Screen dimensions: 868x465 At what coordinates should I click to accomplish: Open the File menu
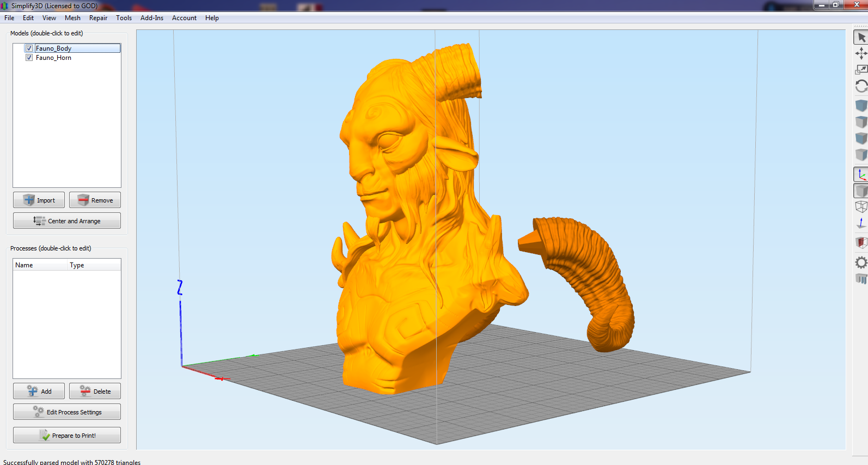click(x=9, y=18)
